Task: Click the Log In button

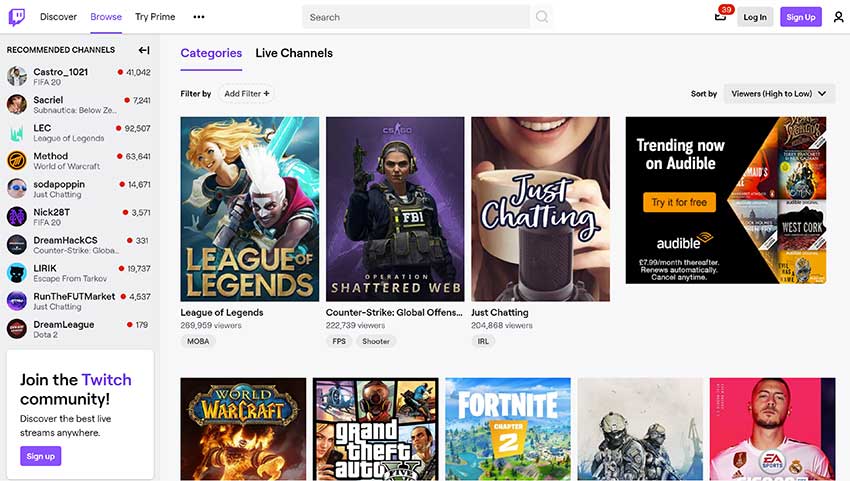Action: tap(755, 17)
